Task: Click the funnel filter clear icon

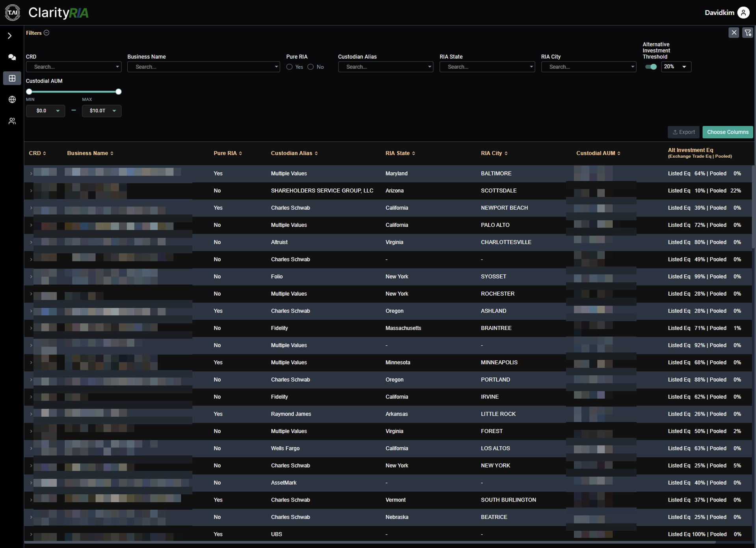Action: [748, 33]
